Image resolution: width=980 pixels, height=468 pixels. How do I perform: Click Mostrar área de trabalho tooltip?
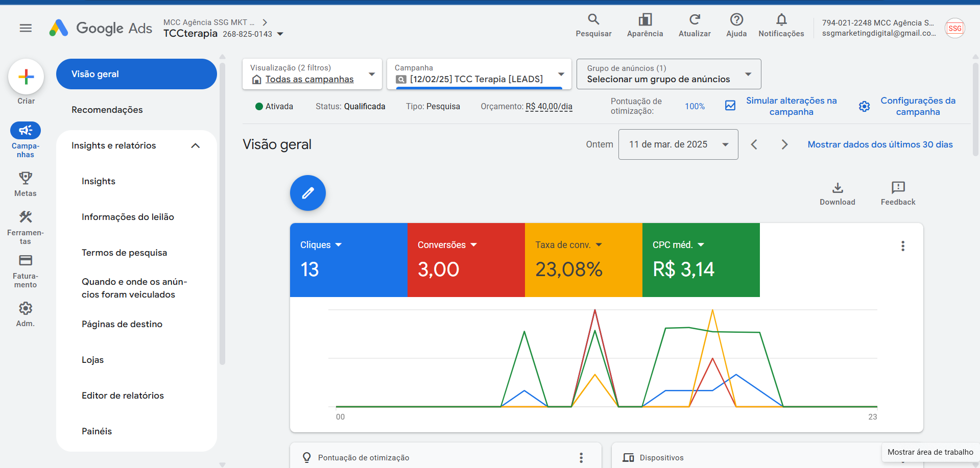pyautogui.click(x=930, y=452)
